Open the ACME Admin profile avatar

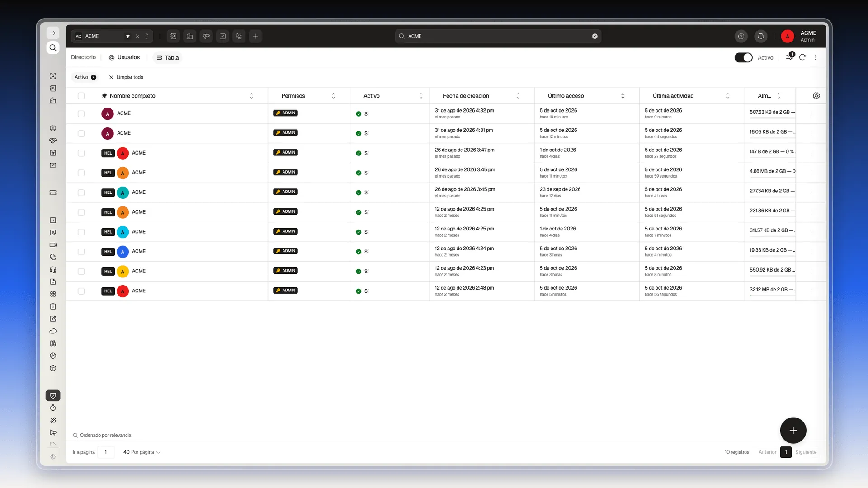pos(788,36)
